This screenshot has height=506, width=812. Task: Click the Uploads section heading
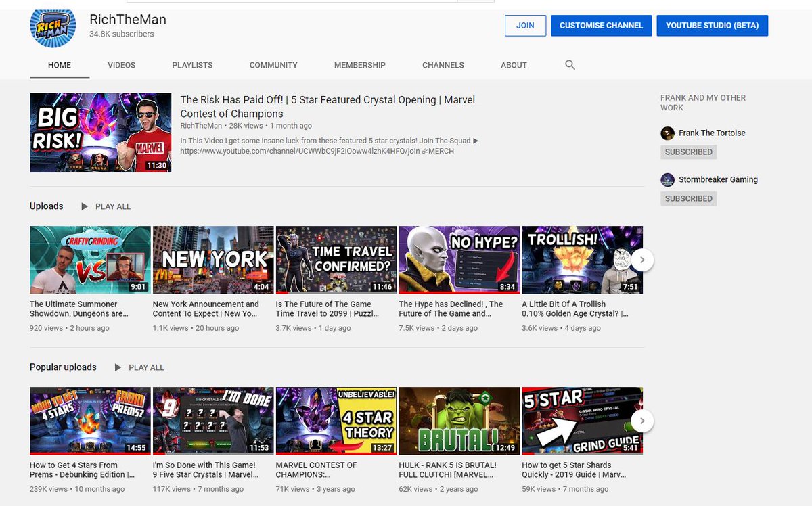click(46, 206)
